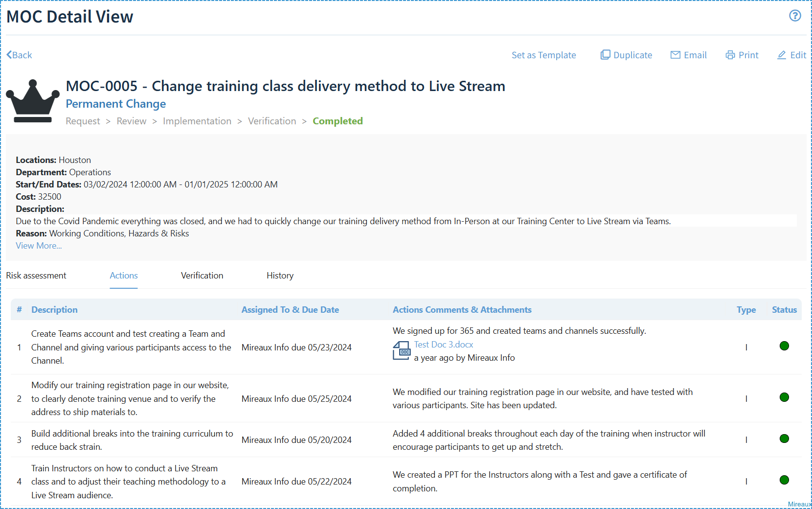This screenshot has width=812, height=509.
Task: Click the Completed stage in the workflow
Action: (x=338, y=121)
